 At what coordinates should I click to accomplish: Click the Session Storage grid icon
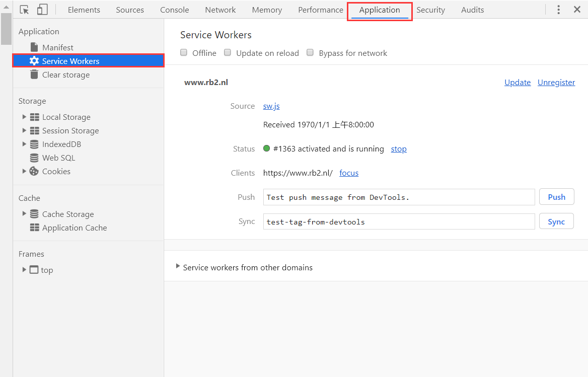35,130
